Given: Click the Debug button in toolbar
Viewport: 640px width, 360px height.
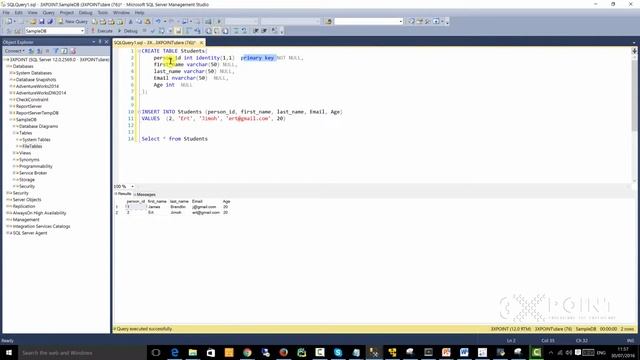Looking at the screenshot, I should tap(128, 31).
